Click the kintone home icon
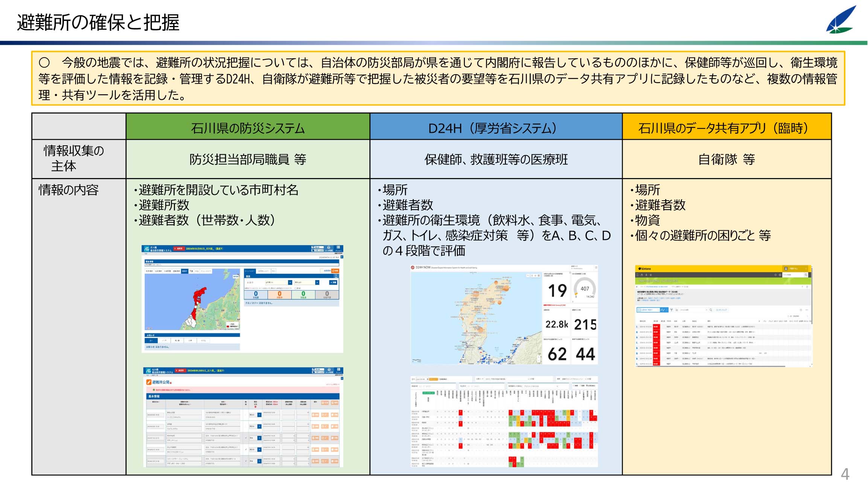868x489 pixels. [x=642, y=275]
